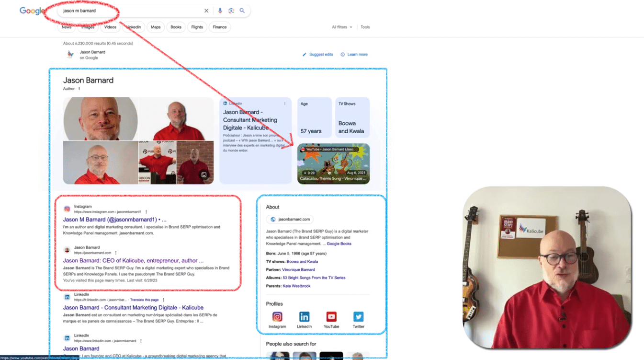
Task: Open the Learn more info link
Action: [x=354, y=55]
